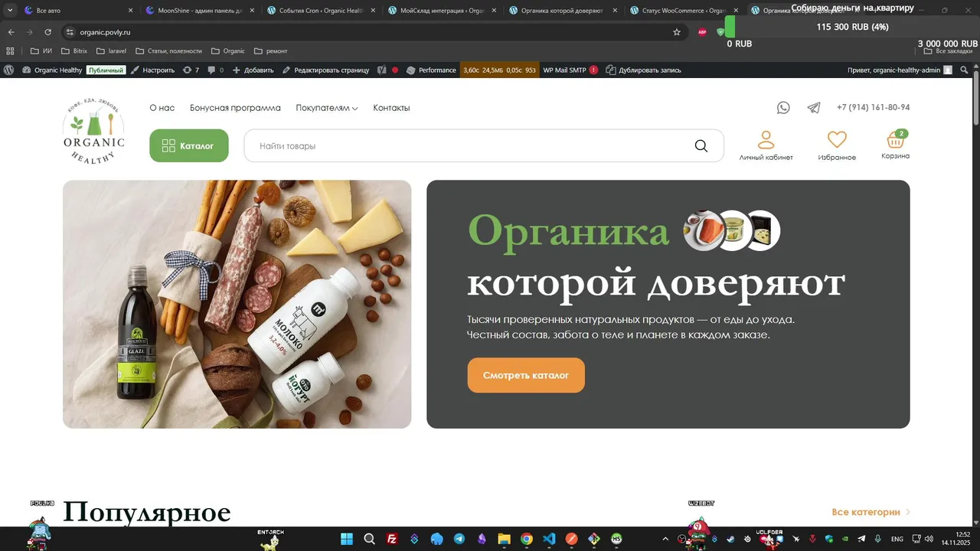Reload the page in browser
Screen dimensions: 980x551
(47, 32)
